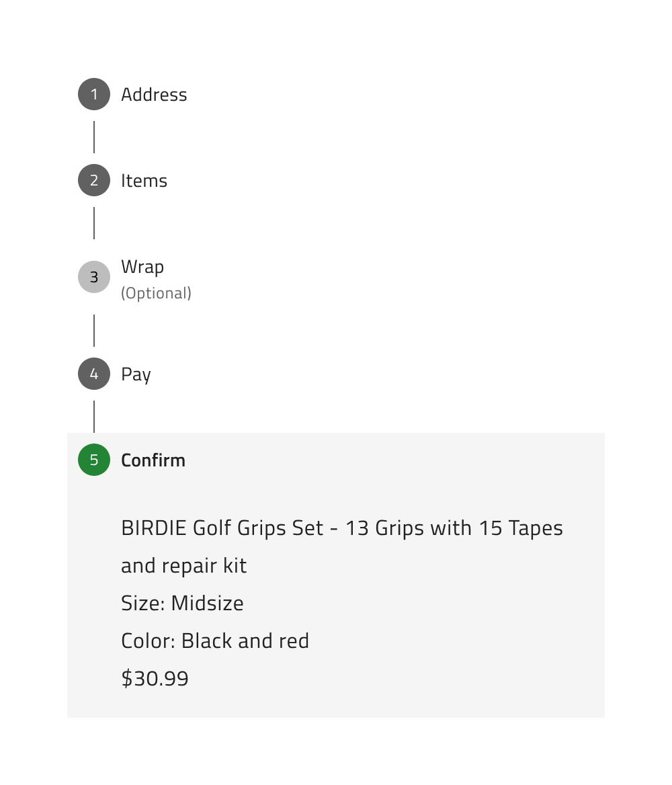This screenshot has width=672, height=785.
Task: Click the Color: Black and red line
Action: click(215, 641)
